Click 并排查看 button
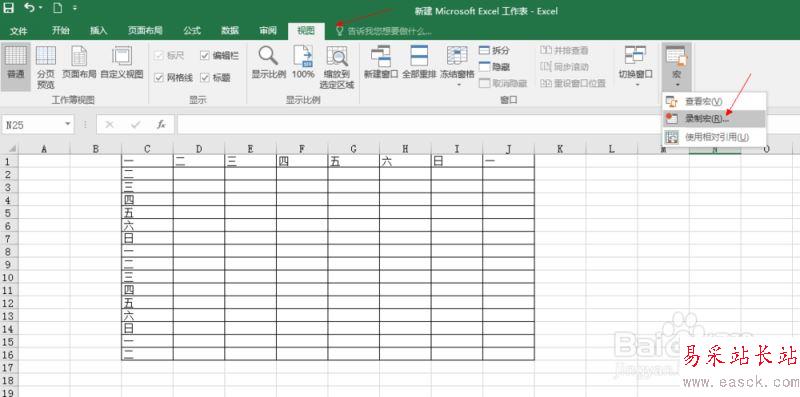Image resolution: width=800 pixels, height=397 pixels. coord(564,51)
